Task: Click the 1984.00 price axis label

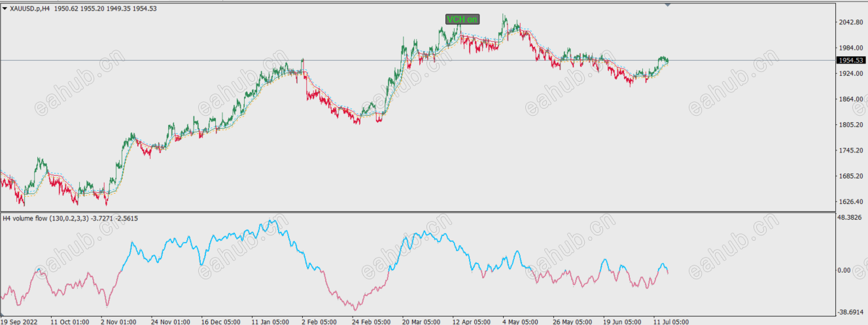Action: 850,48
